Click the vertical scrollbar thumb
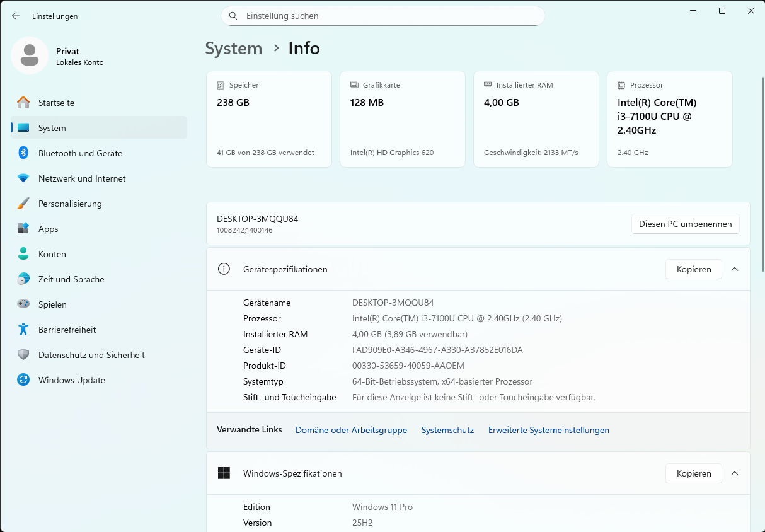The width and height of the screenshot is (765, 532). pos(762,173)
